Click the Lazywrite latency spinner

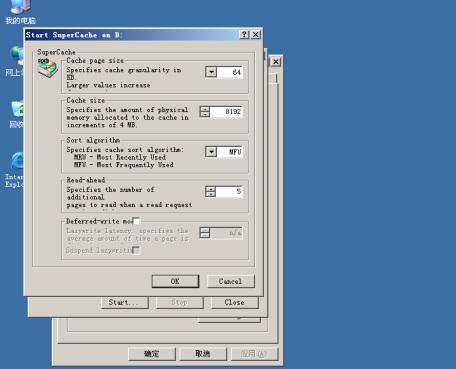click(x=205, y=233)
